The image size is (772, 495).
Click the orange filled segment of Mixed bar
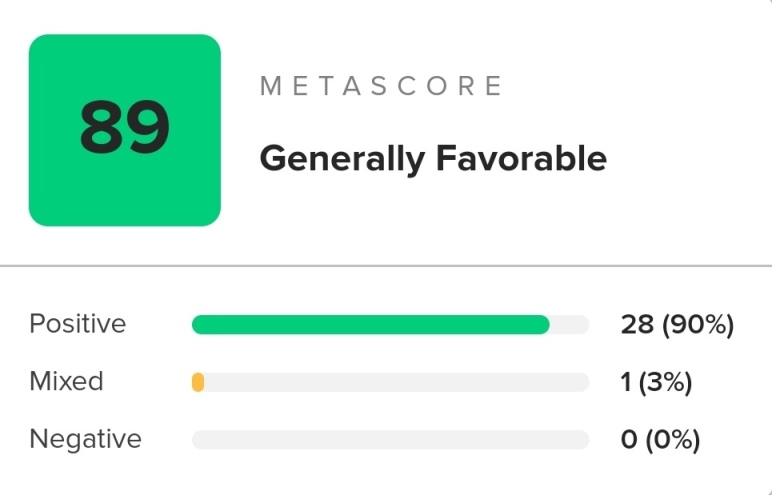click(x=198, y=382)
